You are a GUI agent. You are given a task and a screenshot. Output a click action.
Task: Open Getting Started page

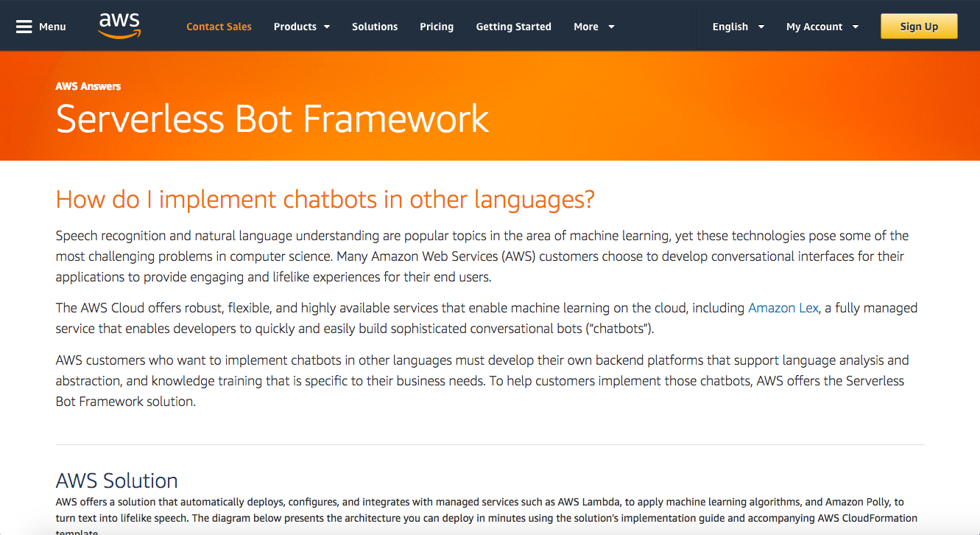point(513,27)
